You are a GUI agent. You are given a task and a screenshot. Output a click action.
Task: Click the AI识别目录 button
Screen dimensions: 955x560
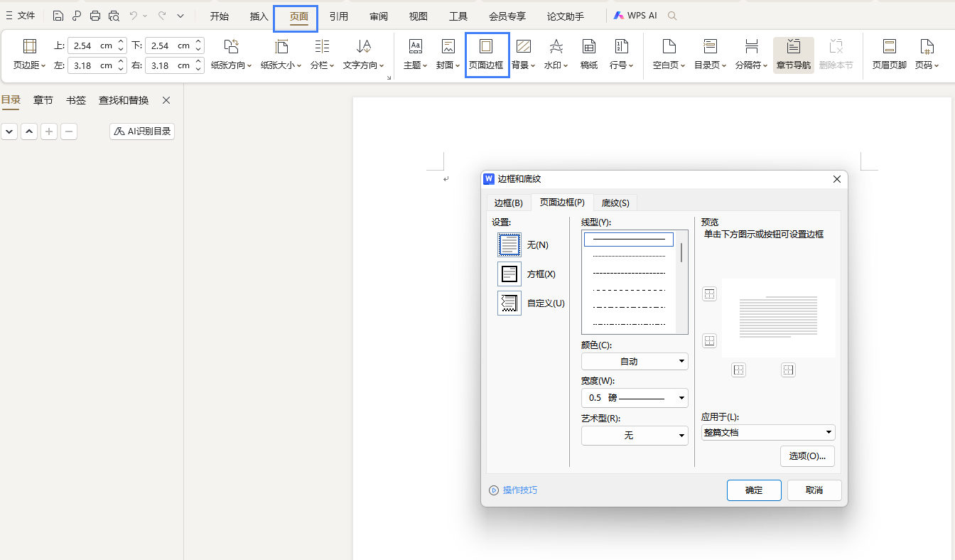tap(142, 131)
